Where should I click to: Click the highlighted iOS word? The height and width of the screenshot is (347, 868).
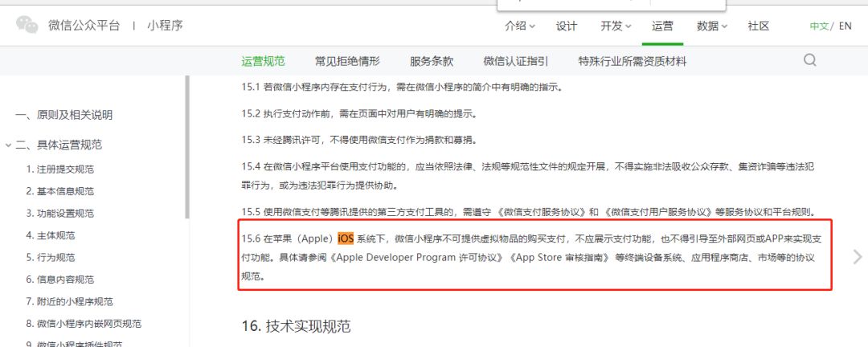tap(346, 239)
